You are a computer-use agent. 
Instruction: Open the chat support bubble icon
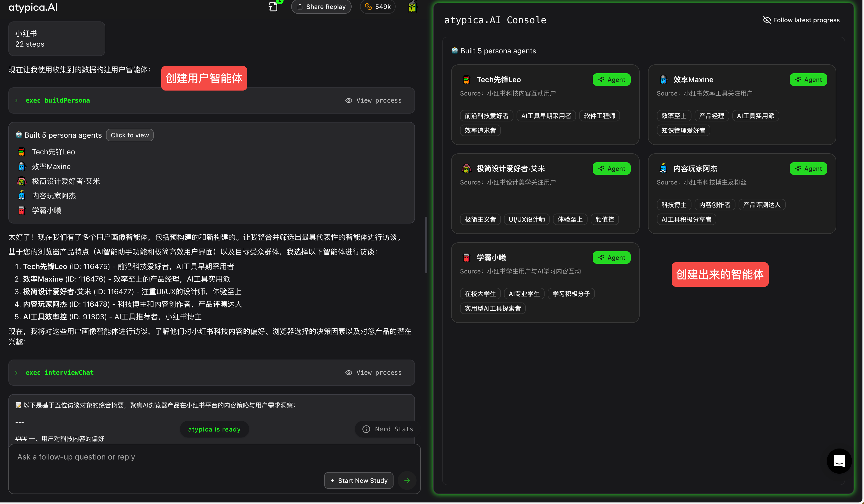click(839, 461)
